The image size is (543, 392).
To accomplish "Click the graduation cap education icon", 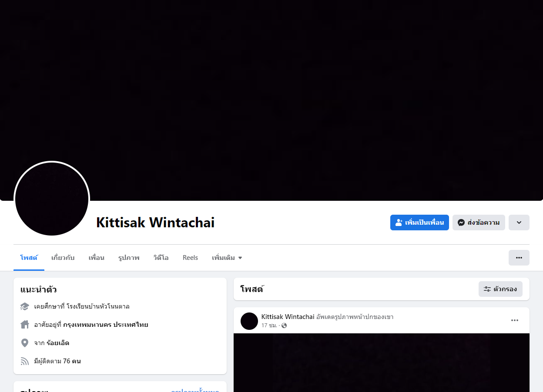I will point(25,306).
